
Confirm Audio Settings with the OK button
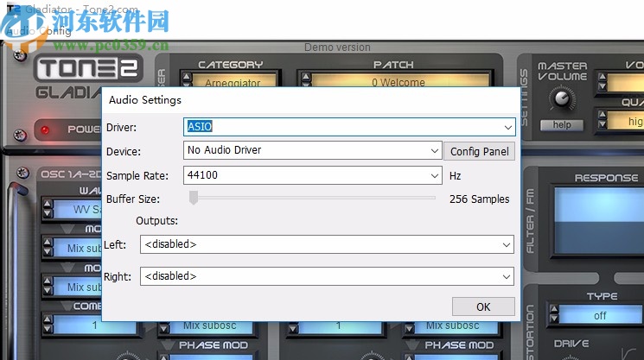(483, 306)
